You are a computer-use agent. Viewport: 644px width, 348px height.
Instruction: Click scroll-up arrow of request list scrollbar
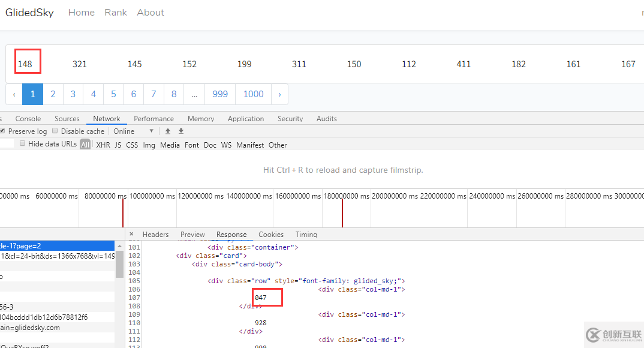click(x=119, y=245)
